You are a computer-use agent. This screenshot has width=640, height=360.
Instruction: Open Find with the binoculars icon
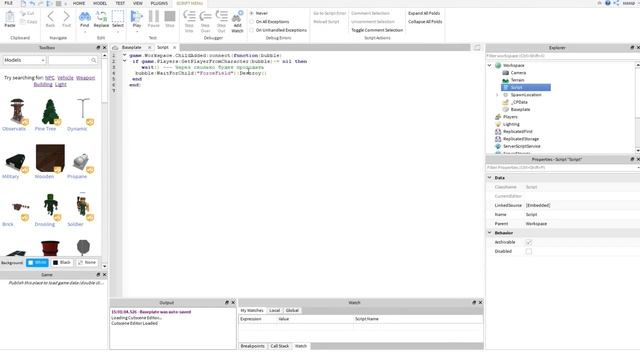click(84, 17)
